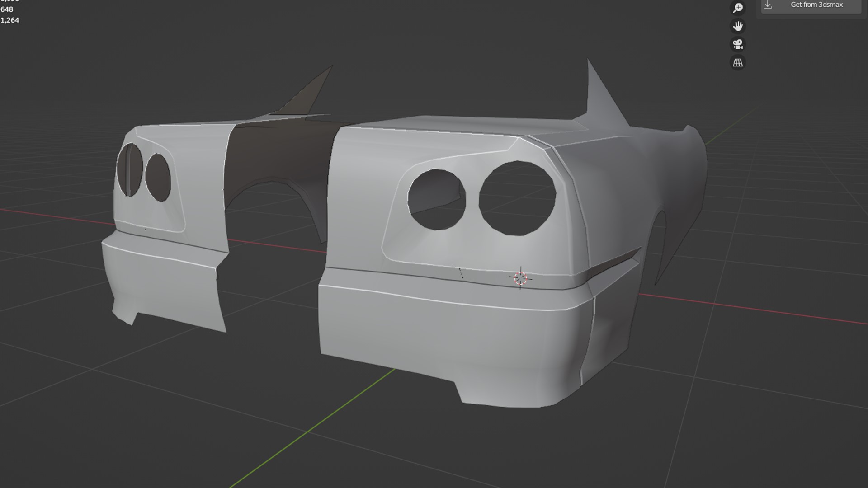
Task: Click the zoom magnifier viewport icon
Action: tap(738, 8)
